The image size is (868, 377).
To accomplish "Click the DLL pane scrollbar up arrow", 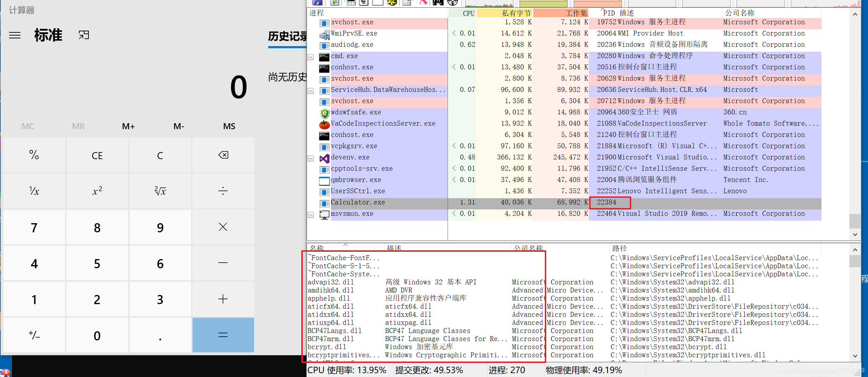I will pyautogui.click(x=855, y=250).
